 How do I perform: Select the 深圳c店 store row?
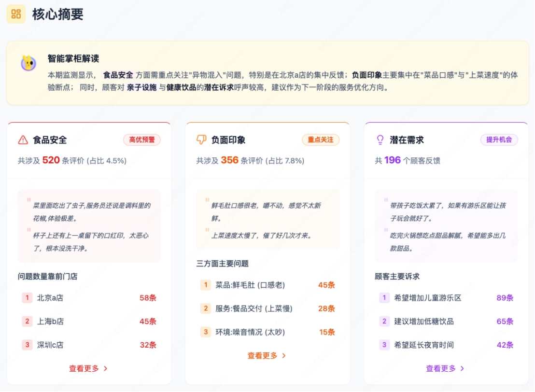89,345
